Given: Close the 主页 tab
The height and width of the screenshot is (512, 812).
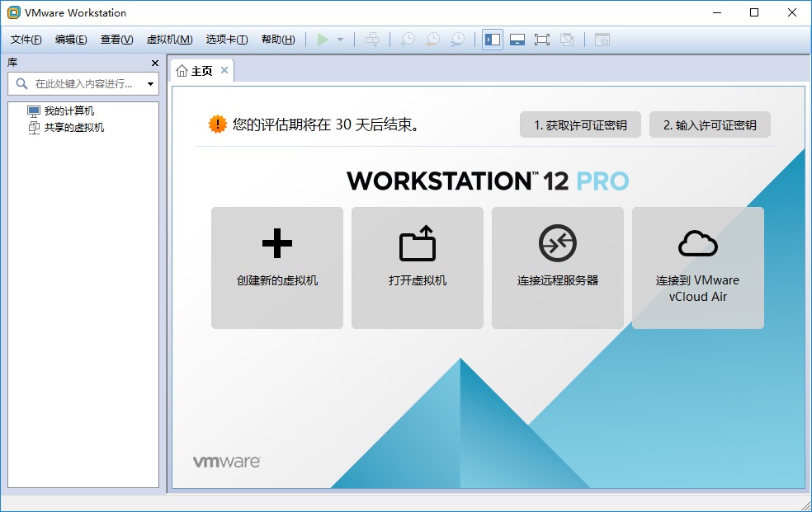Looking at the screenshot, I should tap(224, 70).
